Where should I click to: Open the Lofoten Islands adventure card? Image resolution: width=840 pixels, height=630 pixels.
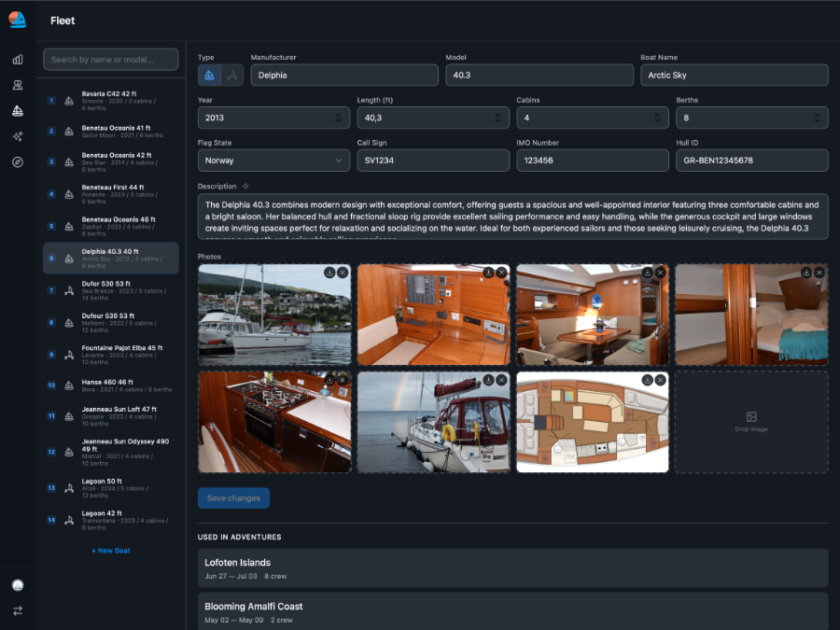point(512,568)
